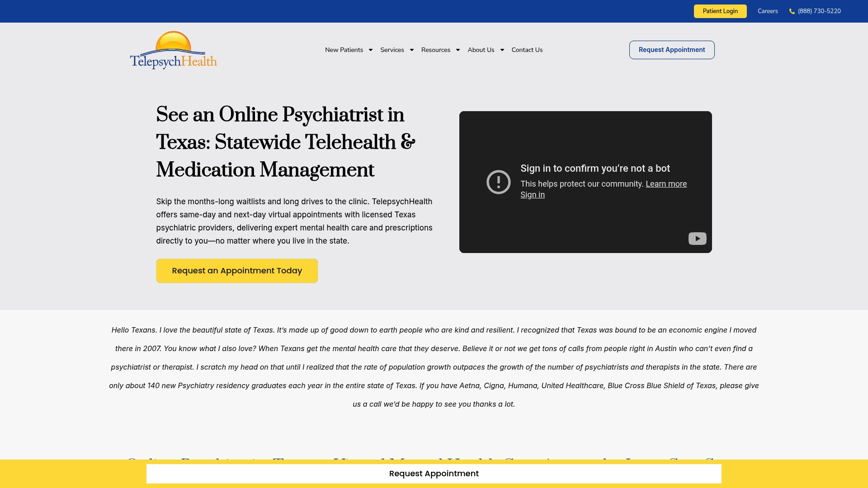The image size is (868, 488).
Task: Click the sticky bottom Request Appointment bar
Action: point(434,474)
